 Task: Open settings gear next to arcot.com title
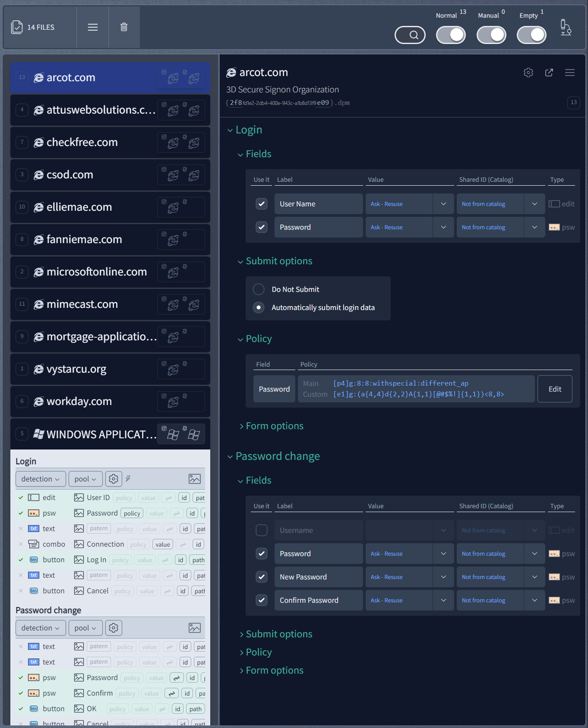pos(528,73)
